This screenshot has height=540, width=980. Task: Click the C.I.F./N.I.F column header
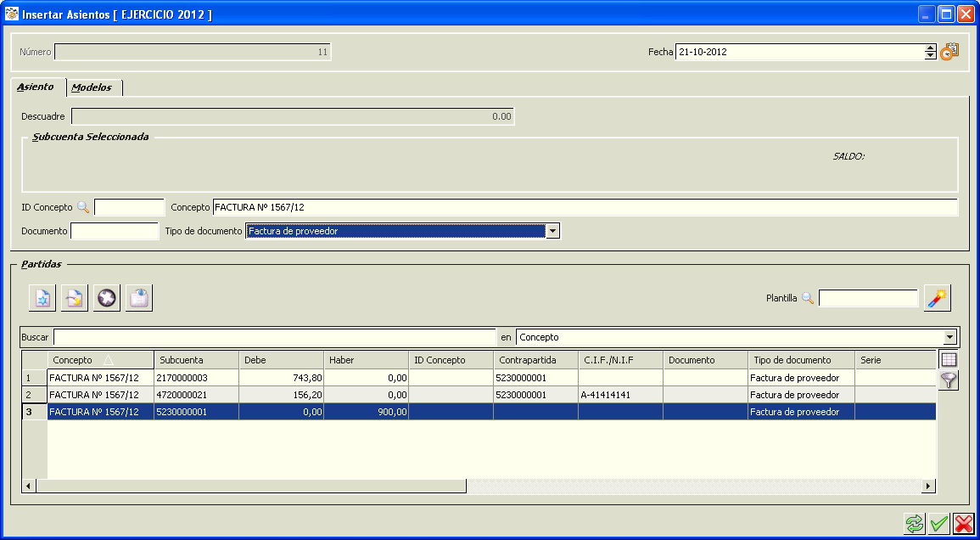tap(620, 360)
